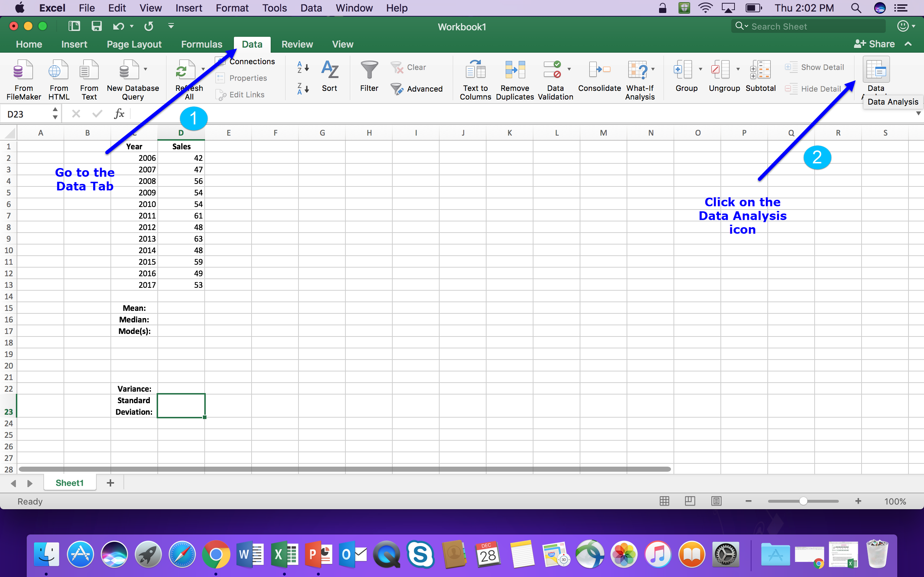The image size is (924, 577).
Task: Open the Data Validation dropdown arrow
Action: [x=569, y=69]
